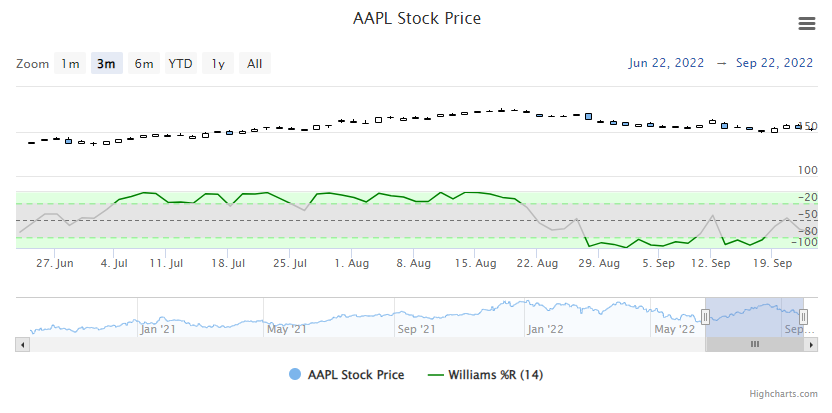Screen dimensions: 832x413
Task: Set zoom to 1y
Action: point(218,64)
